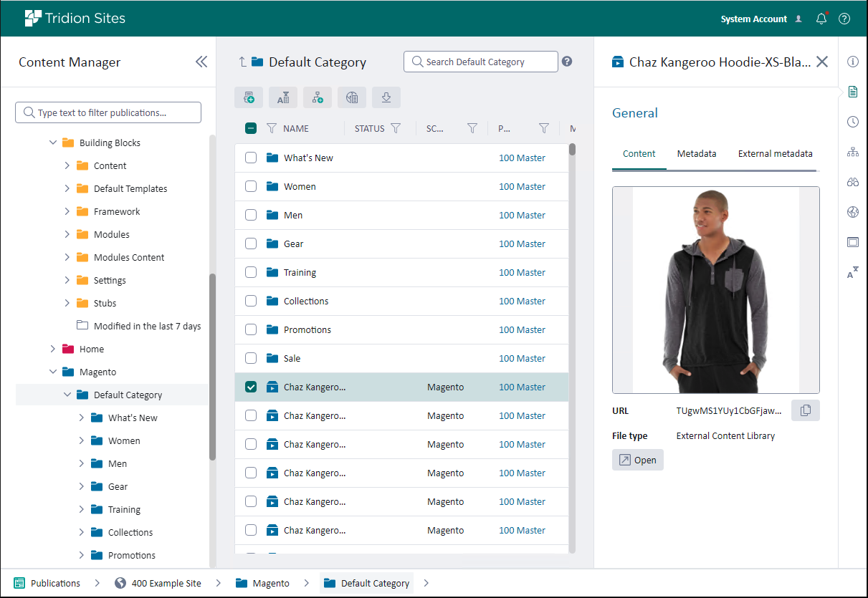This screenshot has width=868, height=598.
Task: Open the binoculars panel in right sidebar
Action: pyautogui.click(x=852, y=182)
